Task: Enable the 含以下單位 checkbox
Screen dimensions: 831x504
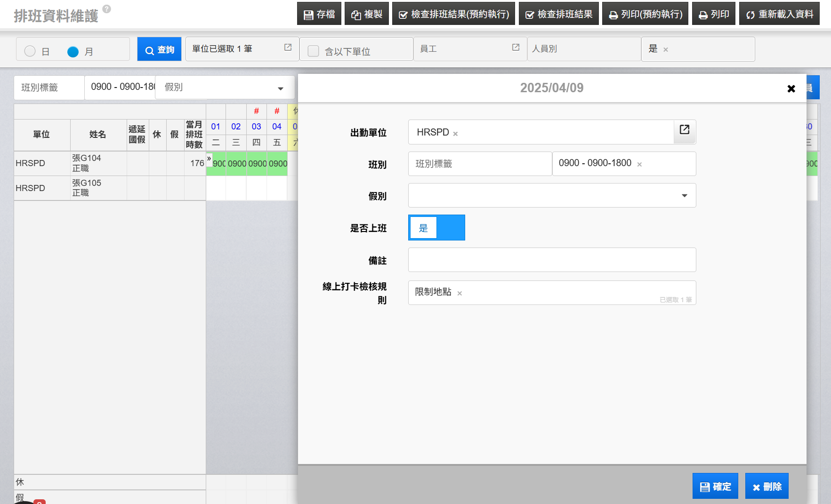Action: (314, 51)
